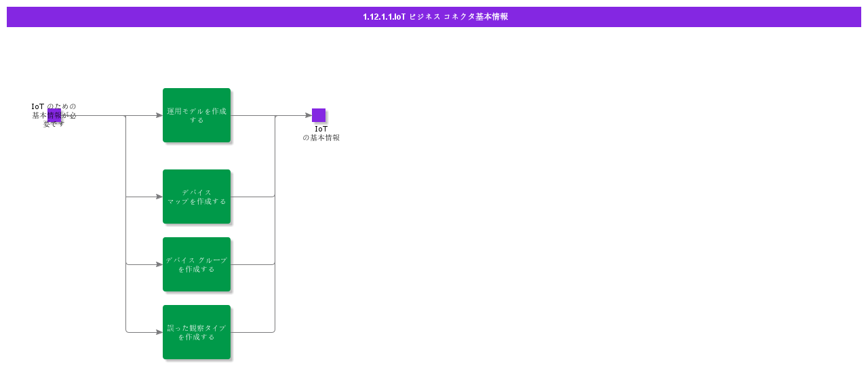Screen dimensions: 868x366
Task: Click the 'IoT の基本情報' end event label
Action: click(321, 133)
